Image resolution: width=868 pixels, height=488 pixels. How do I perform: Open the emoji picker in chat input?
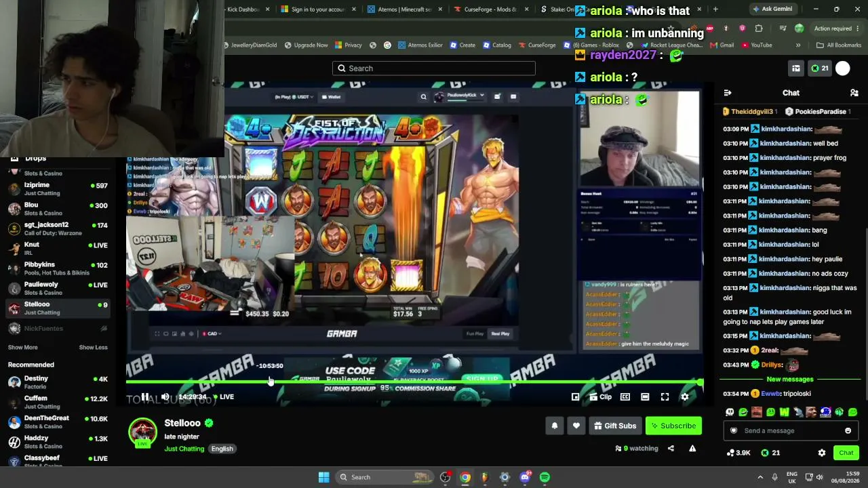[848, 430]
